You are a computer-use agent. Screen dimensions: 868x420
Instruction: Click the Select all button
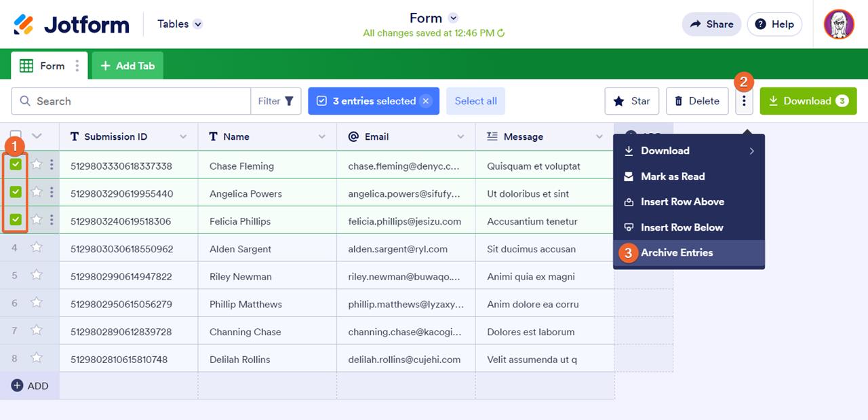(x=475, y=101)
